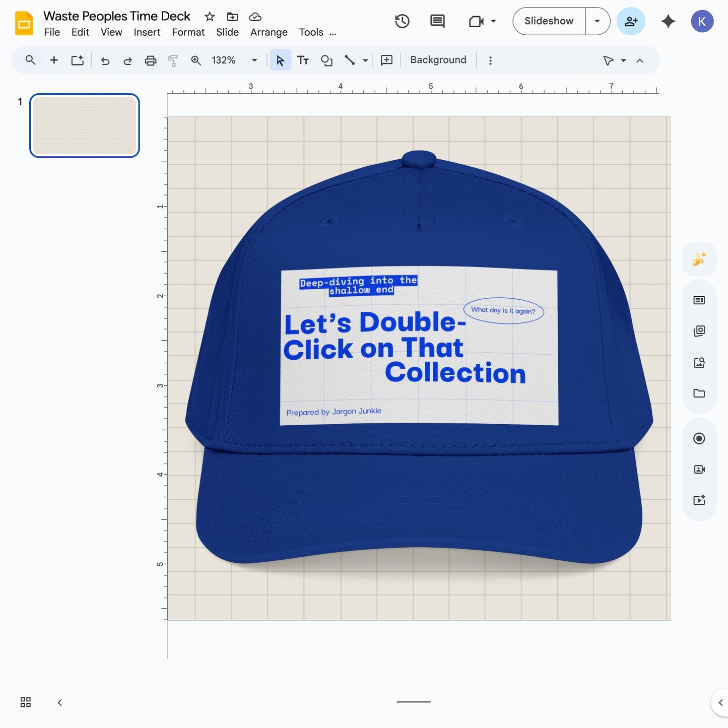Open slide layout side panel icon
This screenshot has width=728, height=728.
pyautogui.click(x=699, y=300)
